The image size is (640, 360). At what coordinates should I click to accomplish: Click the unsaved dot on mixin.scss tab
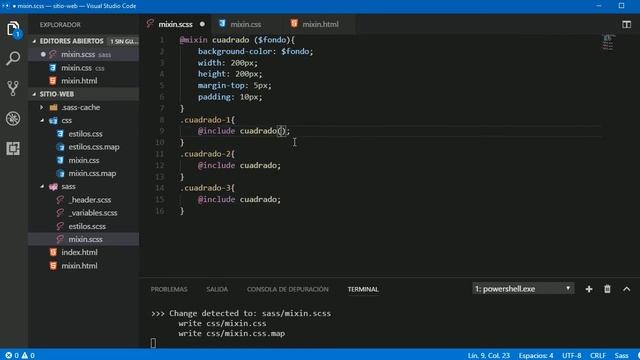(202, 24)
